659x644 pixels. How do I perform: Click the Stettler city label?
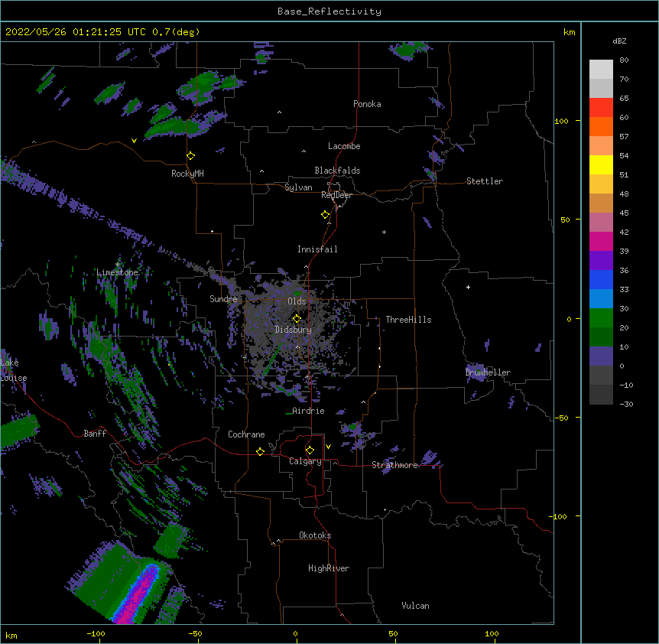point(485,181)
